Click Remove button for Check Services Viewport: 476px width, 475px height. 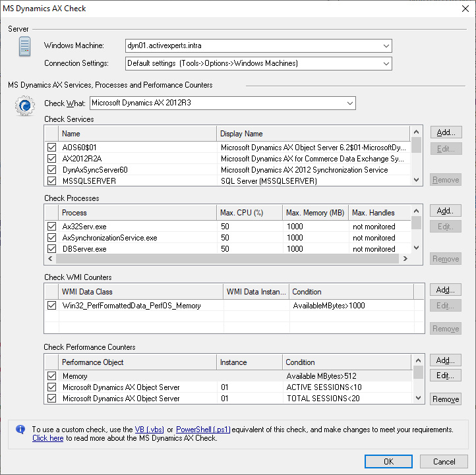pos(445,180)
